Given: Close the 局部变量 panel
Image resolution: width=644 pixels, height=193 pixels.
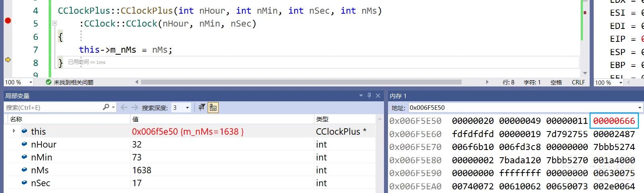Looking at the screenshot, I should click(x=378, y=96).
